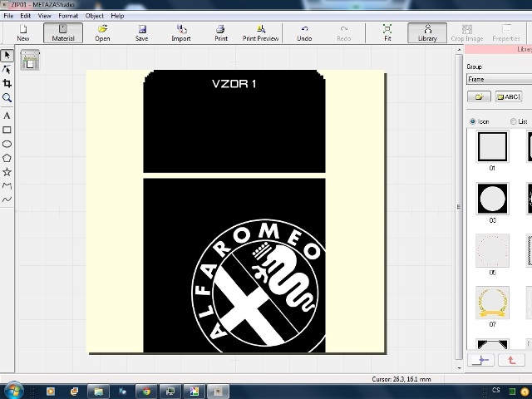Click the Redo toolbar button
532x399 pixels.
point(343,33)
